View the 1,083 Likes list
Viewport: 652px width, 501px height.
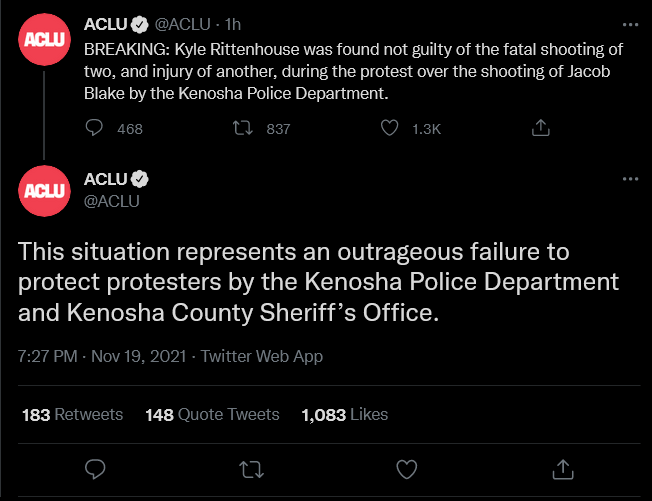click(344, 414)
